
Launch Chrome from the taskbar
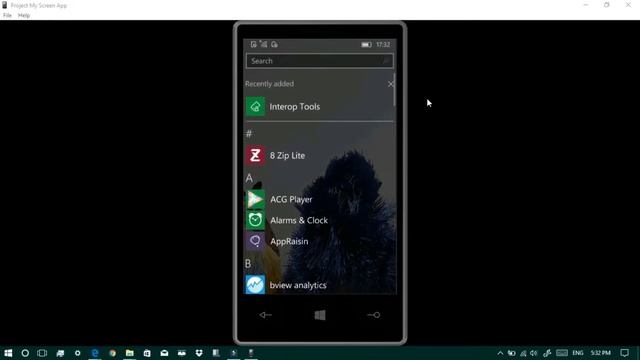click(113, 353)
